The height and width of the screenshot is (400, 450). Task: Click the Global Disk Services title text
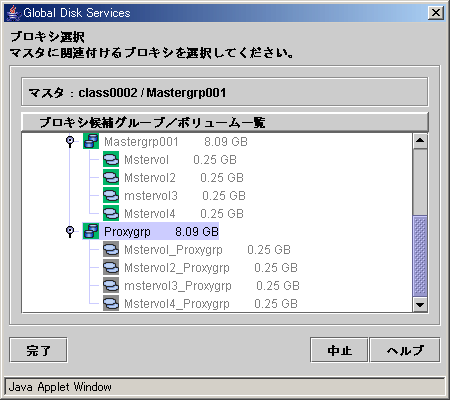click(x=77, y=13)
